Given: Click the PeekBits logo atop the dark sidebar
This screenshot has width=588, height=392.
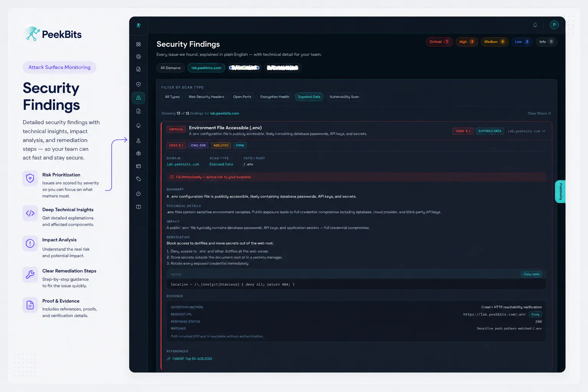Looking at the screenshot, I should tap(139, 25).
